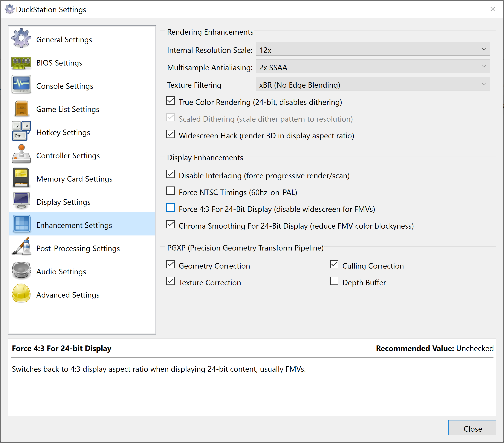This screenshot has width=504, height=443.
Task: Toggle Culling Correction checkbox
Action: (334, 264)
